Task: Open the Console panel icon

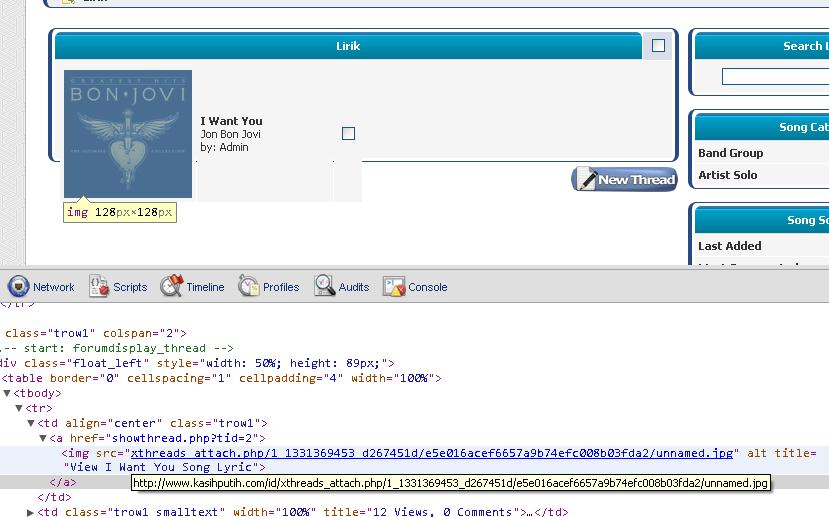Action: coord(394,287)
